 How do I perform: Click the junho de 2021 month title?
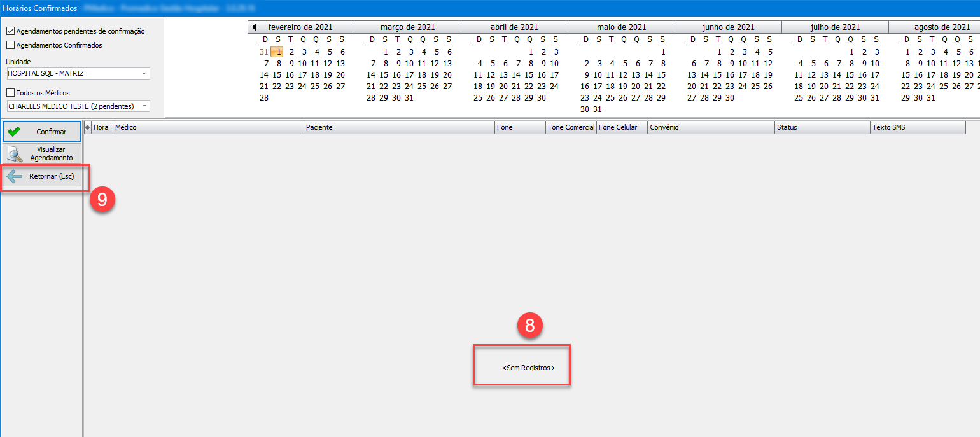point(728,27)
